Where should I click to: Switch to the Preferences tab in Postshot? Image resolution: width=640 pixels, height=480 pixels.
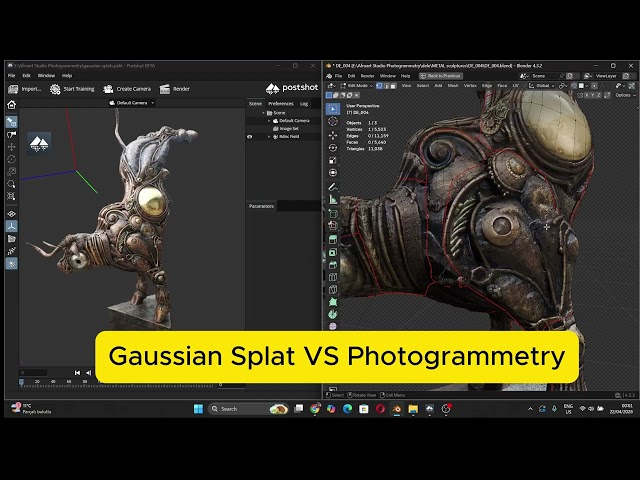pyautogui.click(x=281, y=104)
